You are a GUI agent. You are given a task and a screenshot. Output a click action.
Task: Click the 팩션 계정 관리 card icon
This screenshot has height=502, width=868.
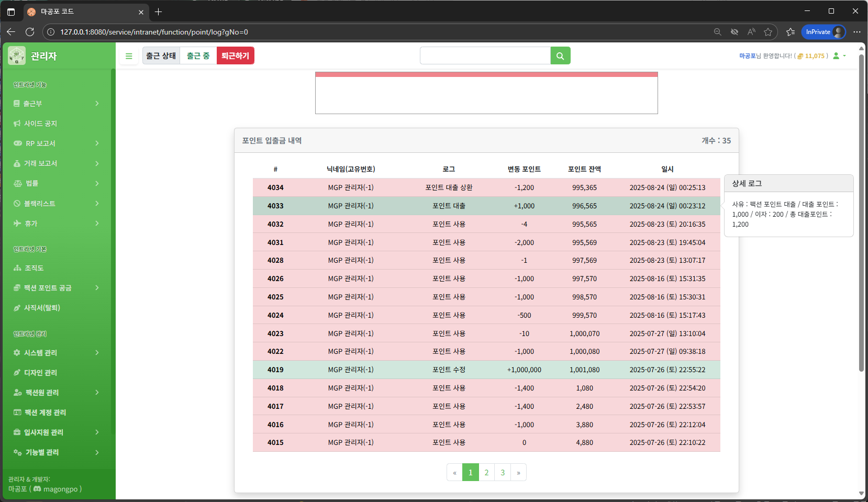pos(17,412)
